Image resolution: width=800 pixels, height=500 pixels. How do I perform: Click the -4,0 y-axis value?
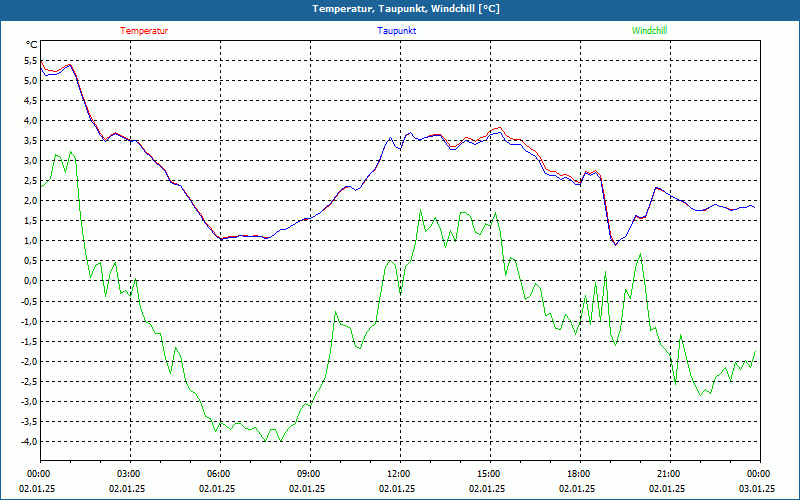coord(30,441)
